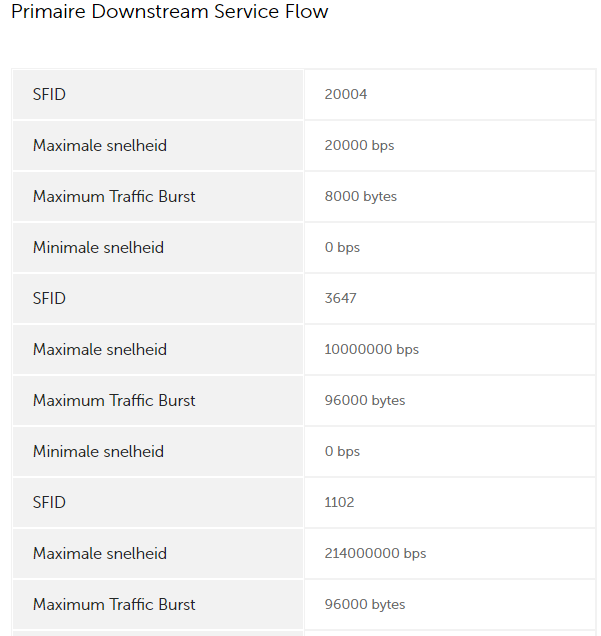Click the first Maximale snelheid label
601x636 pixels.
point(100,146)
